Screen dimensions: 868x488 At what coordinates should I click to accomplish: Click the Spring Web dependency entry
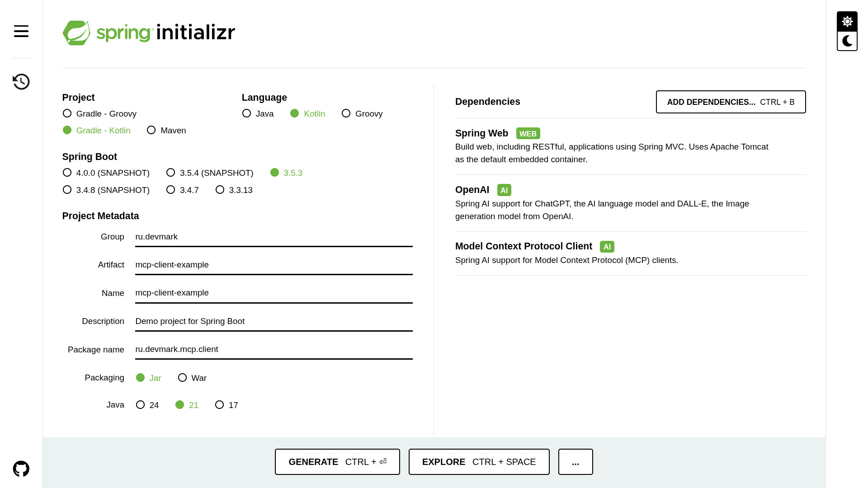630,146
